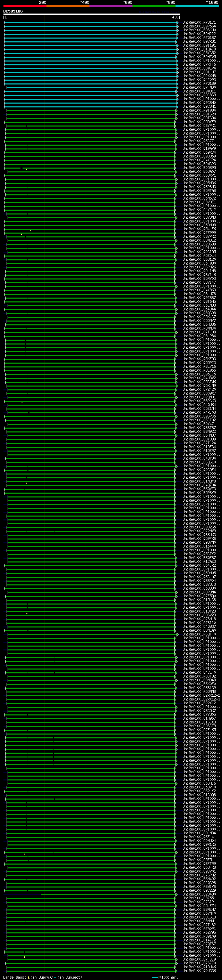Viewport: 222px width, 980px height.
Task: Click hit UniRef100_Q0WLP4
Action: 199,68
